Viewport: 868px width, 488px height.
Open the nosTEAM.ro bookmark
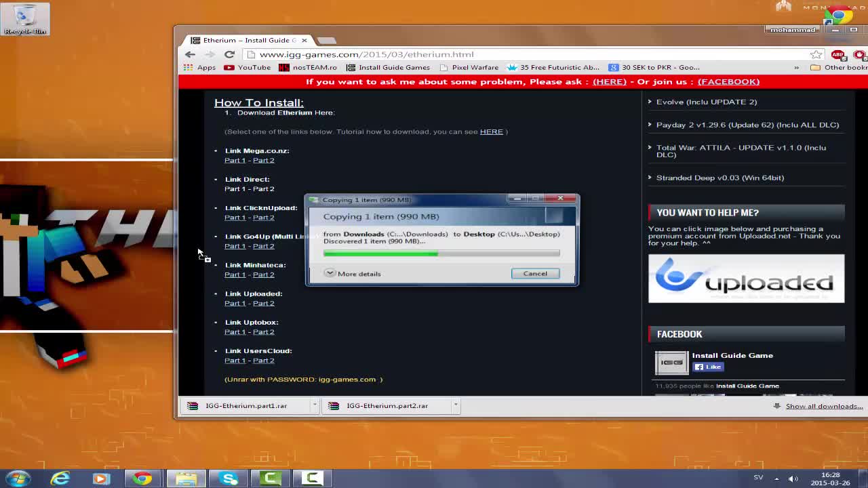pyautogui.click(x=308, y=67)
